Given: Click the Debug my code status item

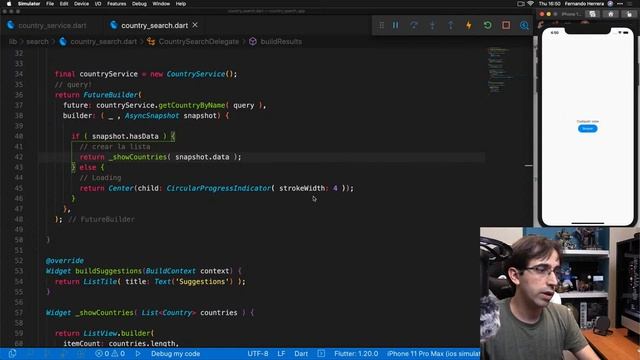Looking at the screenshot, I should 176,354.
